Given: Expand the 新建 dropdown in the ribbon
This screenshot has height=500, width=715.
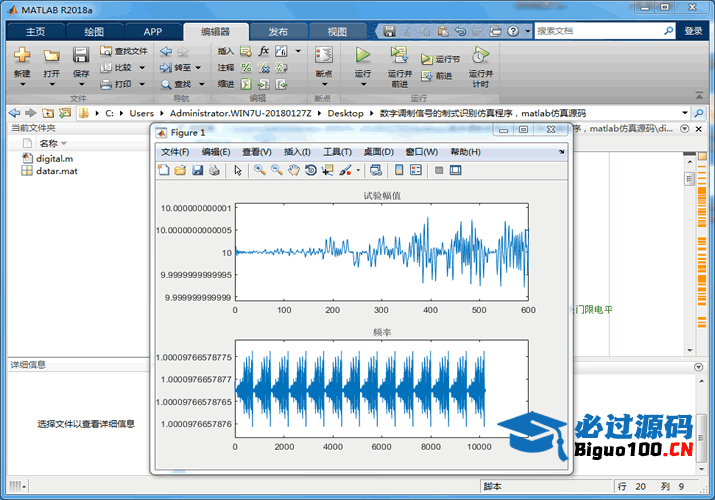Looking at the screenshot, I should 22,85.
